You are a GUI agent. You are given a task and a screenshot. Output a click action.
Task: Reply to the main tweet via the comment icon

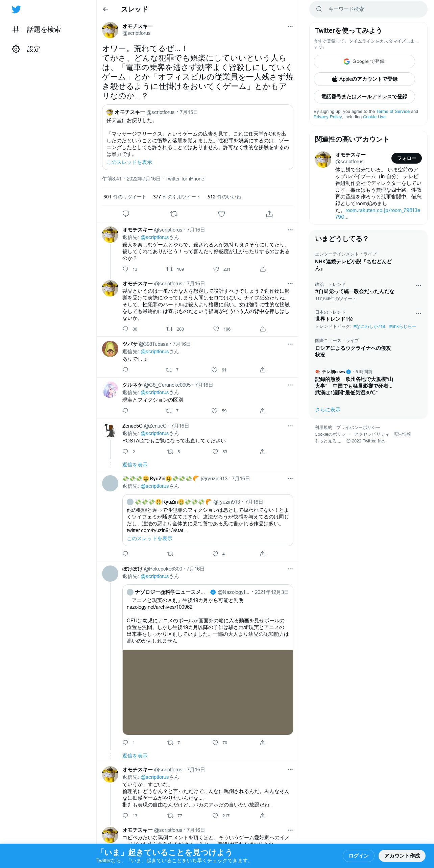tap(126, 214)
